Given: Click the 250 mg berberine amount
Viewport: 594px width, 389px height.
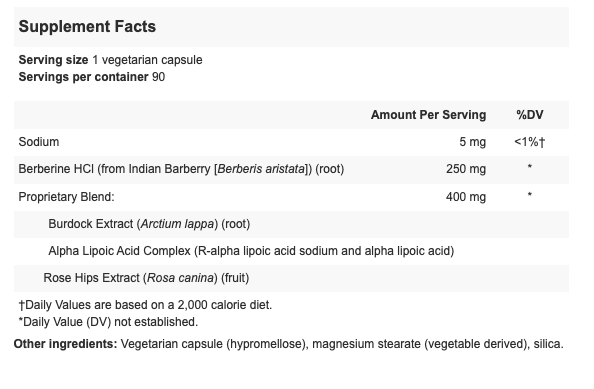Looking at the screenshot, I should pos(466,169).
